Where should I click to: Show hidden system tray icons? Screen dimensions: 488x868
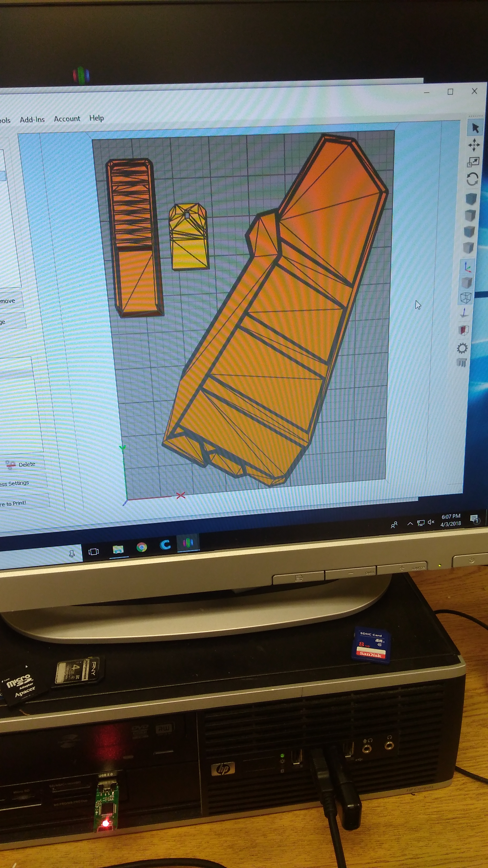[410, 524]
